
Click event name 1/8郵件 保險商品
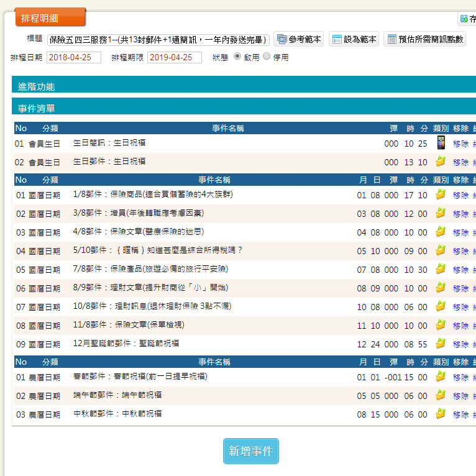pyautogui.click(x=153, y=195)
